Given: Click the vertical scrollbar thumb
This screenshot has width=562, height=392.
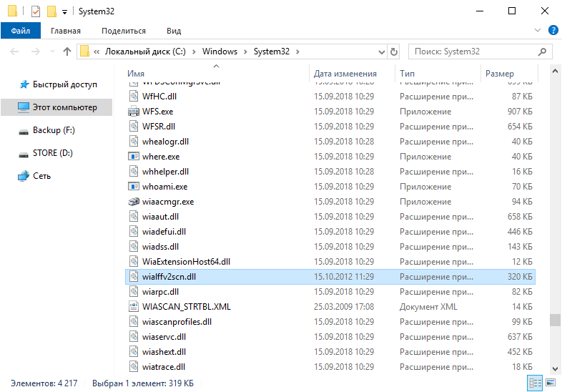Looking at the screenshot, I should click(x=555, y=320).
